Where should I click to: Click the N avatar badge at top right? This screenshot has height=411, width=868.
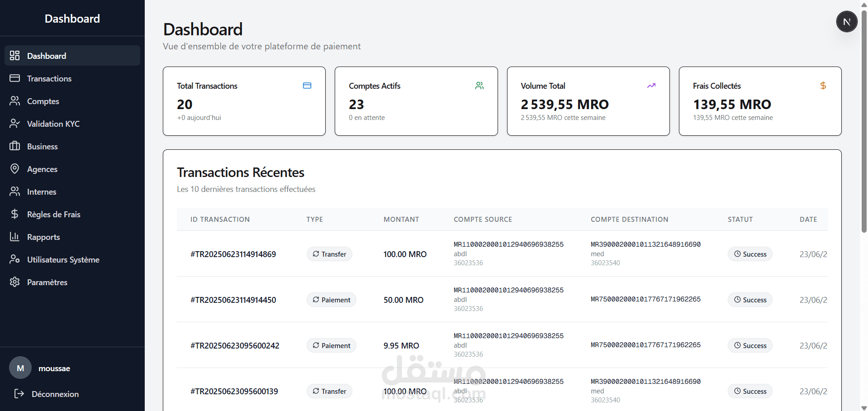(x=847, y=22)
